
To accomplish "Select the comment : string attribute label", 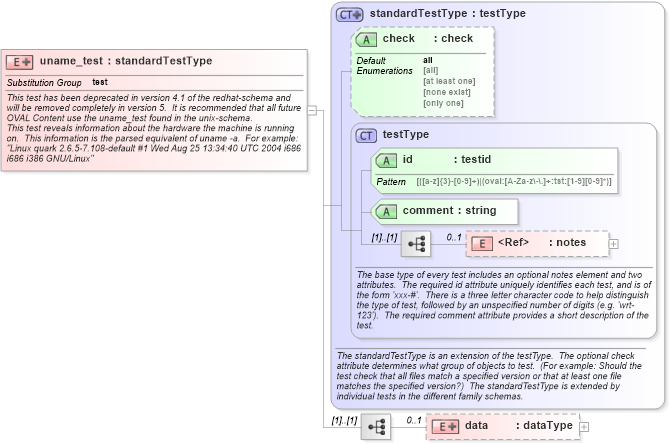I will tap(449, 210).
